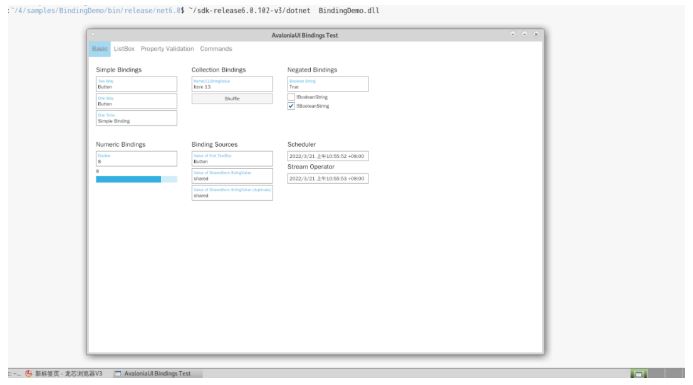Focus the One Time Simple Binding field
This screenshot has width=693, height=385.
[x=137, y=118]
